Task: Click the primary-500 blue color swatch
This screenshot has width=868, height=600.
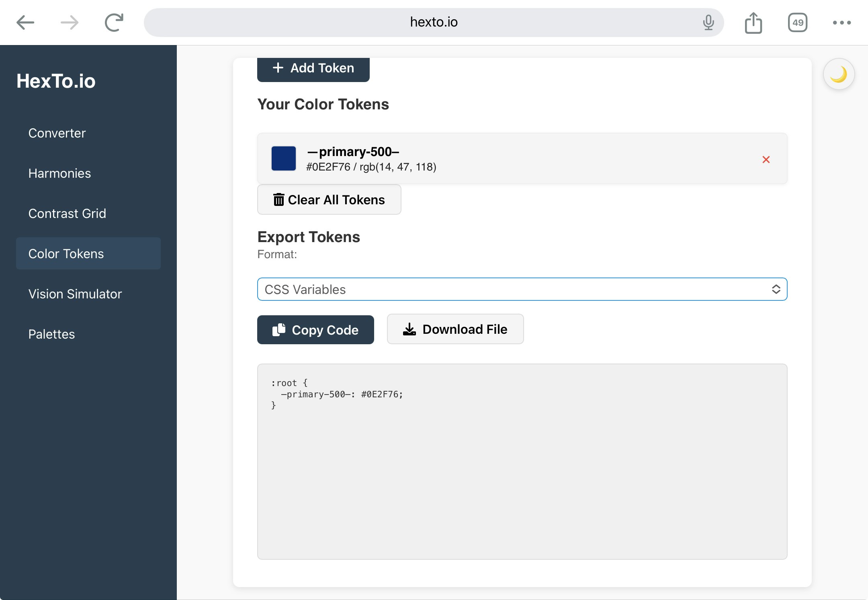Action: tap(284, 158)
